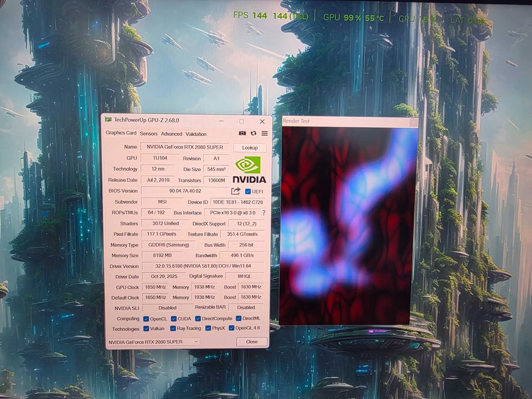Click the GPU Clock row Boost 1830 MHz

tap(251, 287)
